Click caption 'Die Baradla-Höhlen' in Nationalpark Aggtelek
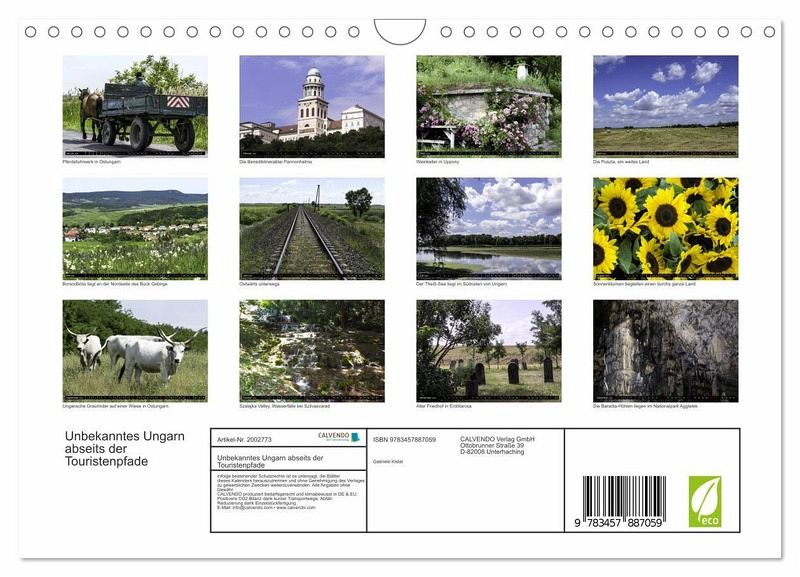Viewport: 800px width, 577px height. (645, 407)
